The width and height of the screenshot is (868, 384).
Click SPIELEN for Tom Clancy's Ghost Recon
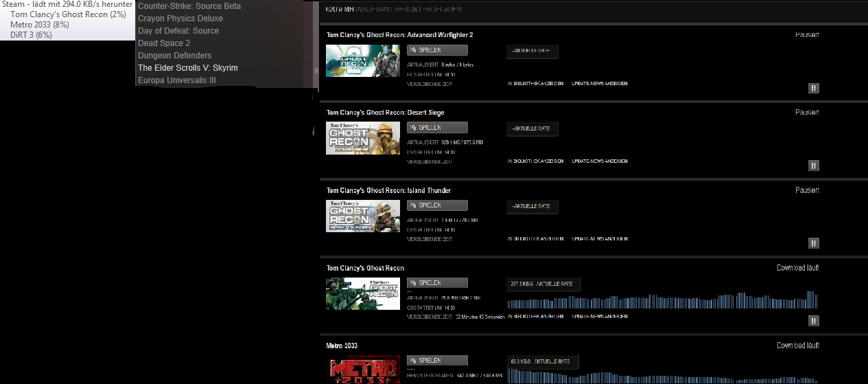point(437,283)
